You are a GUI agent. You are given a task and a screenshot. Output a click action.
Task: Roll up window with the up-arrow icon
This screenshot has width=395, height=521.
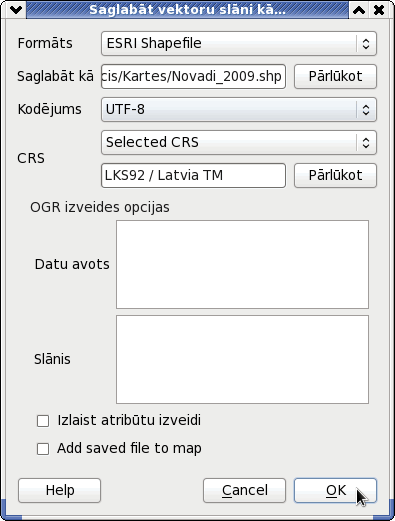(x=359, y=10)
